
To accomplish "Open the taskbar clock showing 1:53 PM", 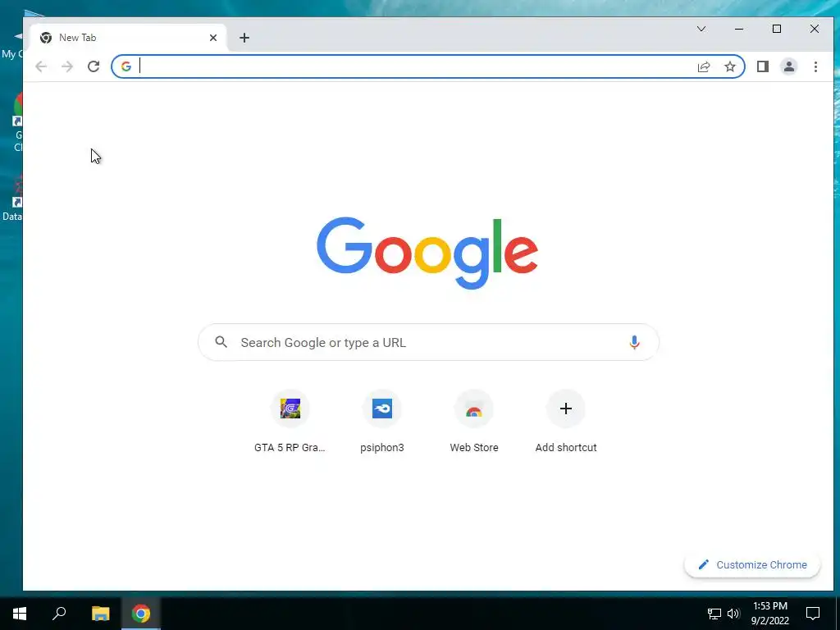I will pos(769,614).
